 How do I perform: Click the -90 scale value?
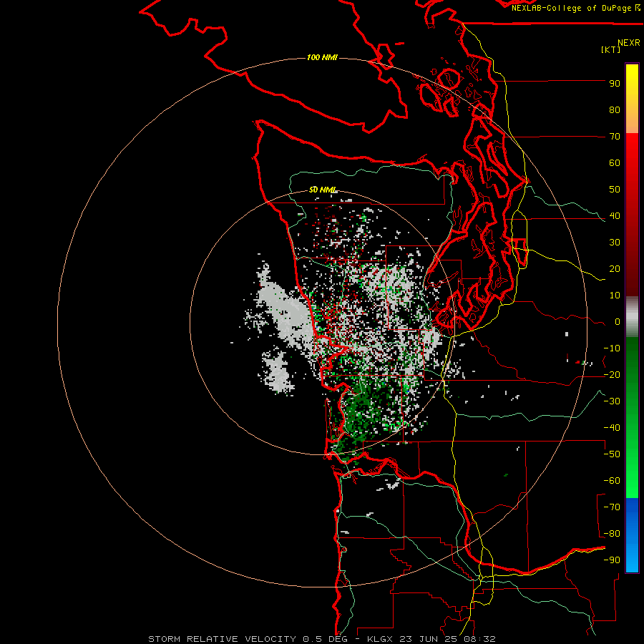tap(612, 560)
